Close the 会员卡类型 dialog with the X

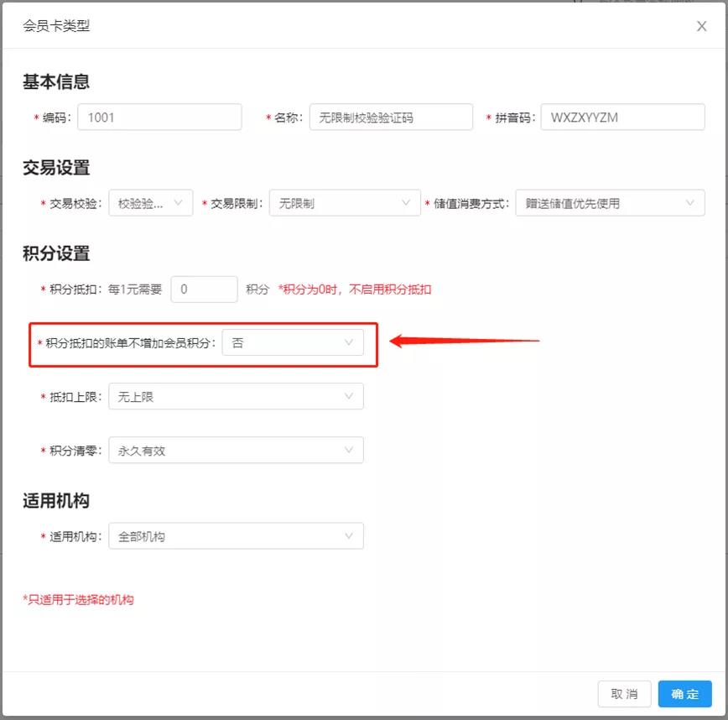(x=701, y=26)
